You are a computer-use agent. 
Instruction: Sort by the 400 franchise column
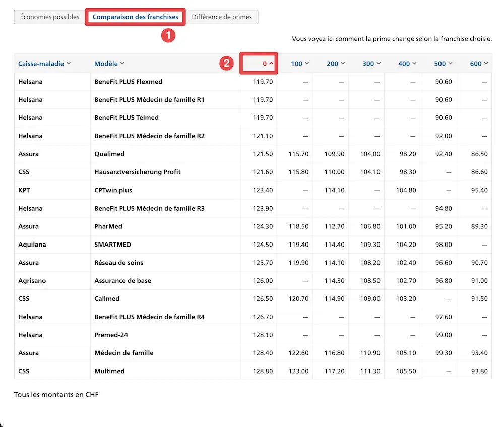tap(407, 64)
